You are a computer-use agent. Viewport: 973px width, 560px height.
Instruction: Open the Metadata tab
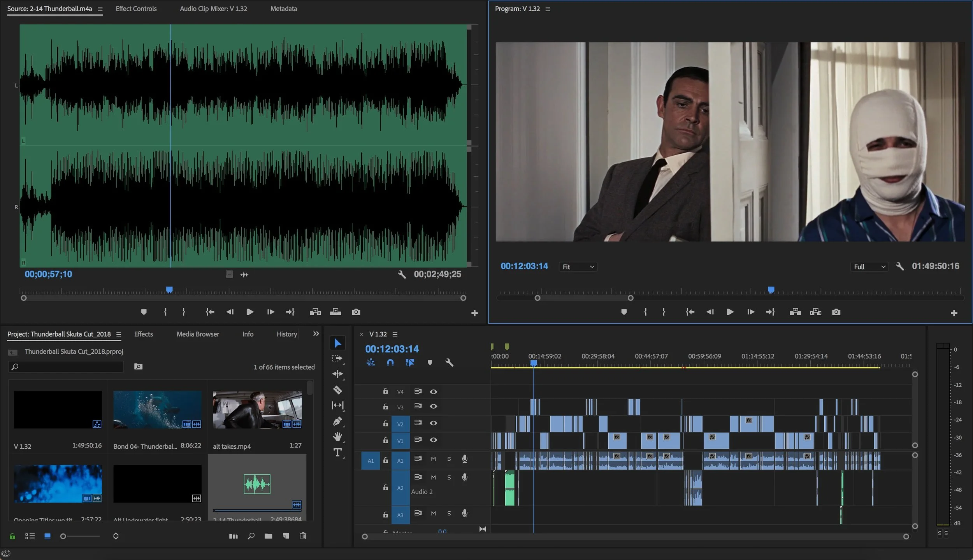(283, 9)
